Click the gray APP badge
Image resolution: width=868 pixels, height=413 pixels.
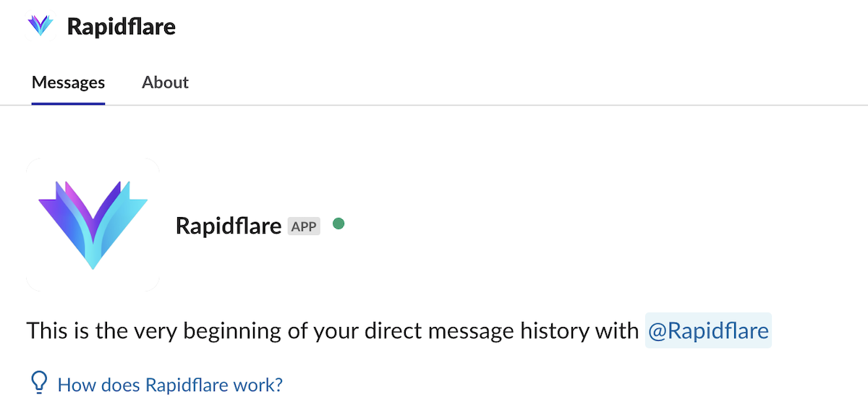click(304, 226)
